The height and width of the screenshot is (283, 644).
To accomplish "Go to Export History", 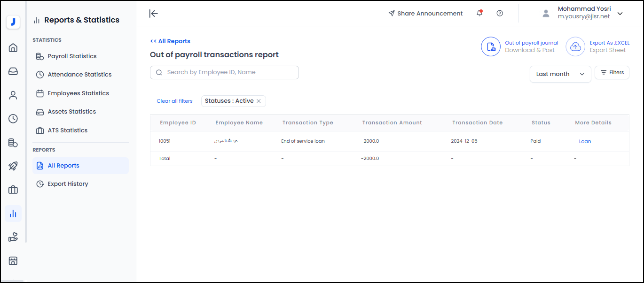I will [x=68, y=184].
